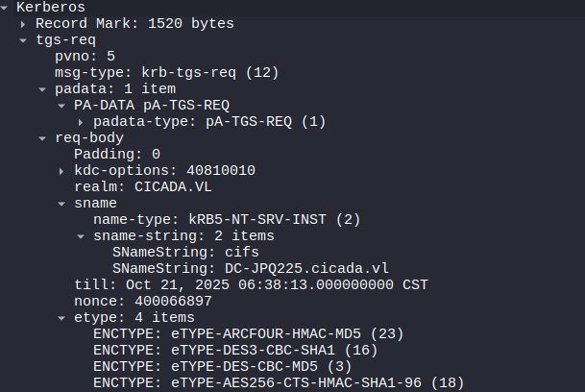The height and width of the screenshot is (392, 585).
Task: Expand the kdc-options 40810010 field
Action: coord(61,171)
